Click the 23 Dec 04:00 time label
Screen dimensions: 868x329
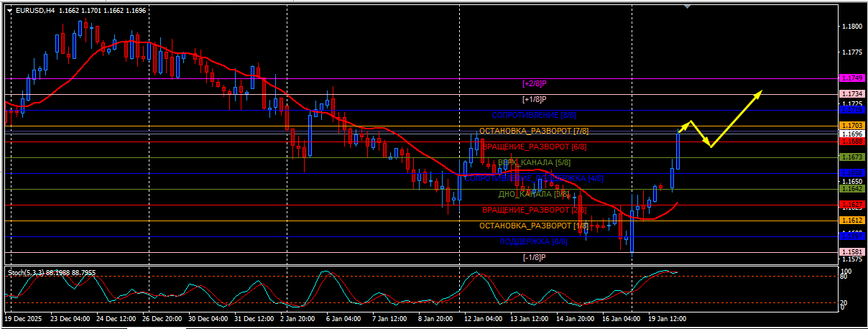click(70, 318)
